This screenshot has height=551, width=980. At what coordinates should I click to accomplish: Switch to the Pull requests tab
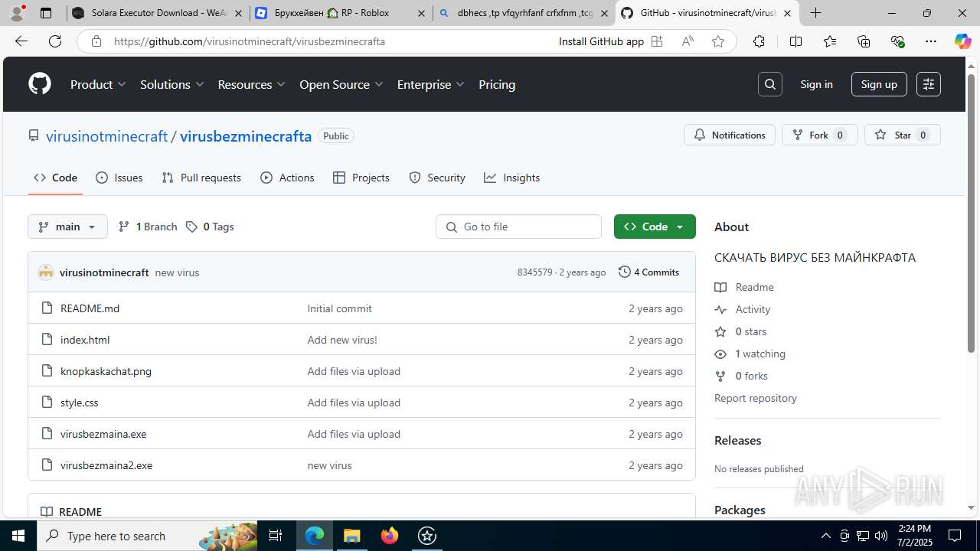pos(201,178)
